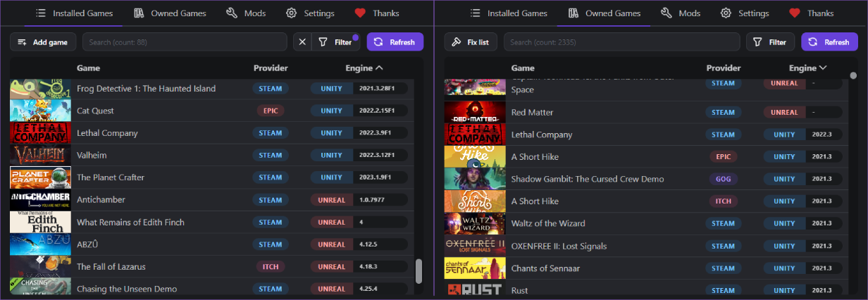Click the owned games list scrollbar thumb
This screenshot has width=868, height=300.
click(853, 75)
